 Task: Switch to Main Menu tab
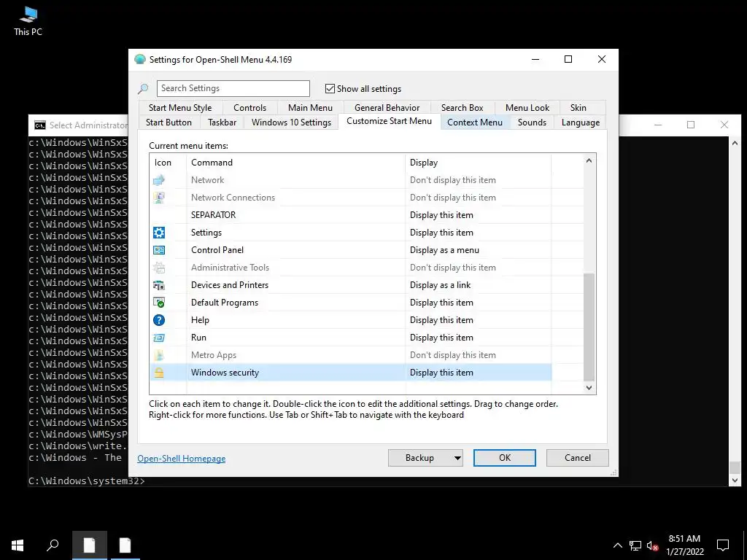310,108
